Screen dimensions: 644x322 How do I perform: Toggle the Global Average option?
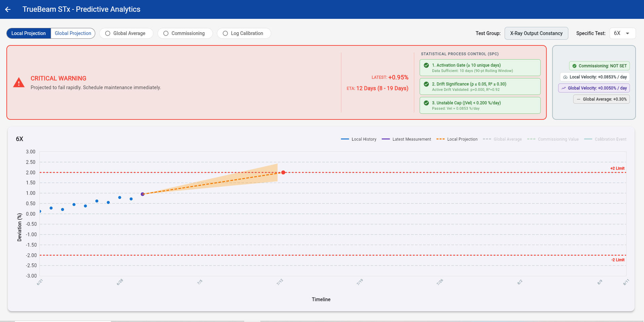tap(126, 33)
